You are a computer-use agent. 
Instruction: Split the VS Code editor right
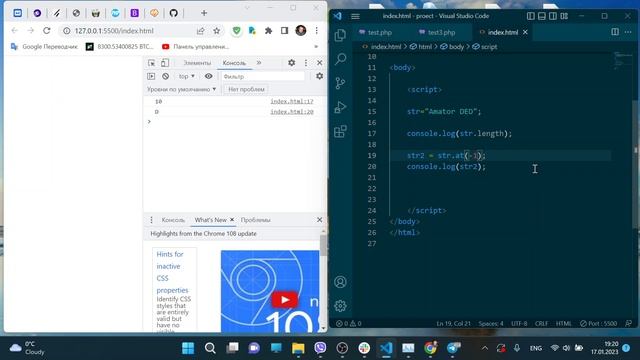[x=615, y=32]
